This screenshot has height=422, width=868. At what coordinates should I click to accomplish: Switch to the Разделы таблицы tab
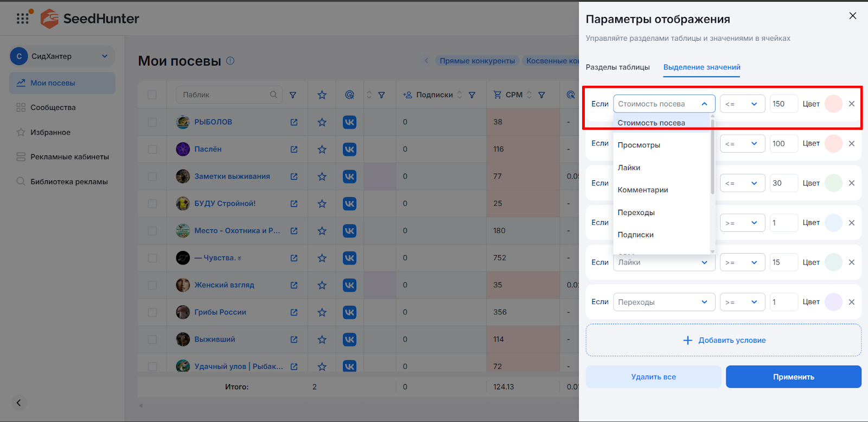pos(617,67)
